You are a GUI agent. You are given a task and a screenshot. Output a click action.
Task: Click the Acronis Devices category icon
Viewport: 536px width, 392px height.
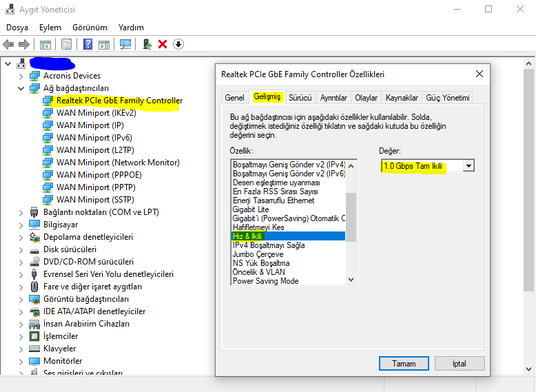click(34, 76)
